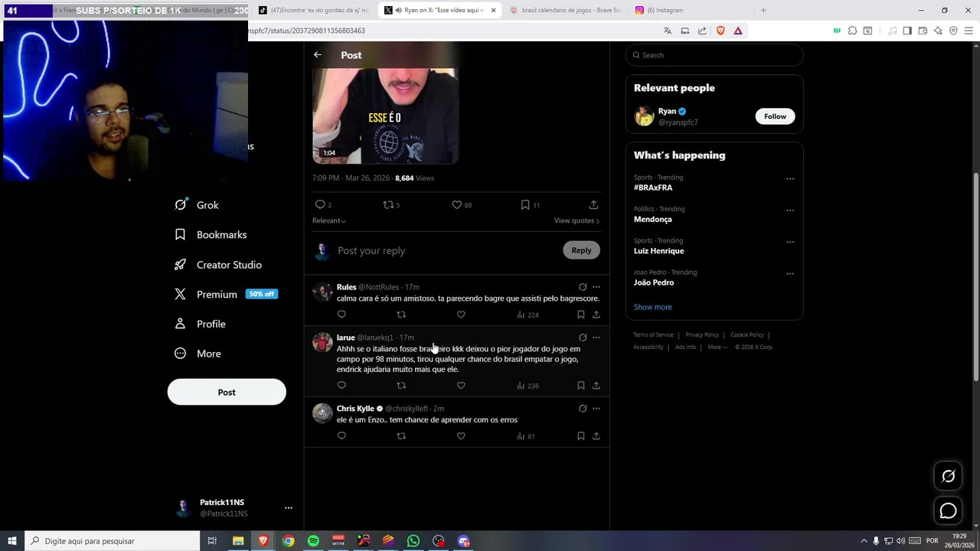
Task: Open options for João Pedro trend
Action: (x=790, y=273)
